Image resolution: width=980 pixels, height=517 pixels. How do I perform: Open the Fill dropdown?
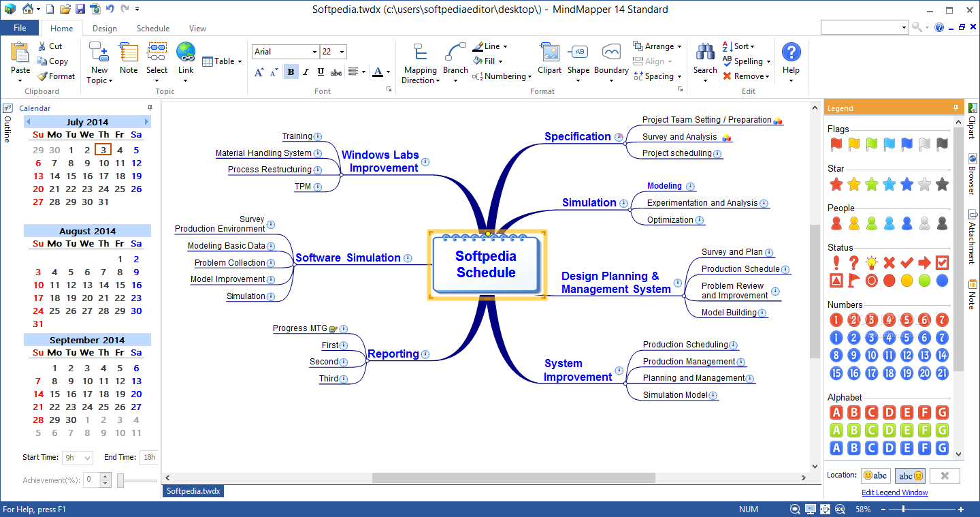click(x=500, y=61)
